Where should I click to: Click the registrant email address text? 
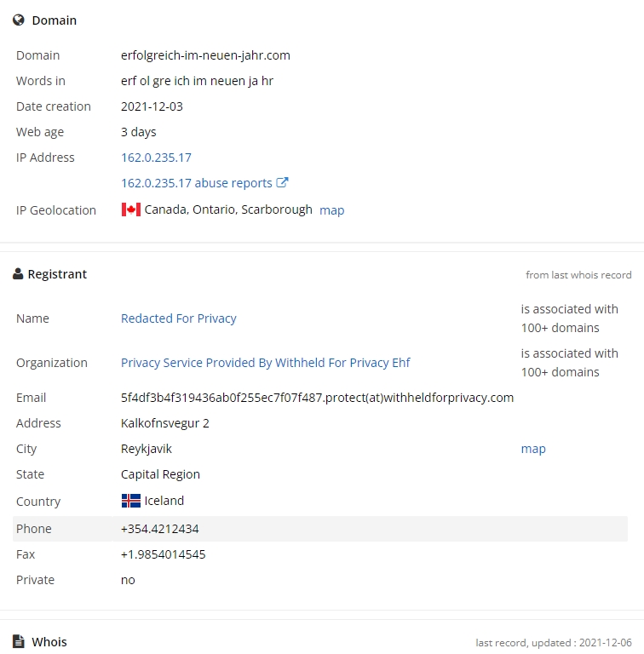[317, 398]
